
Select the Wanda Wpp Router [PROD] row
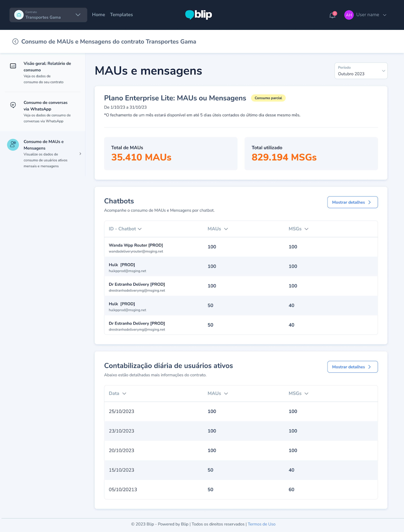tap(241, 247)
